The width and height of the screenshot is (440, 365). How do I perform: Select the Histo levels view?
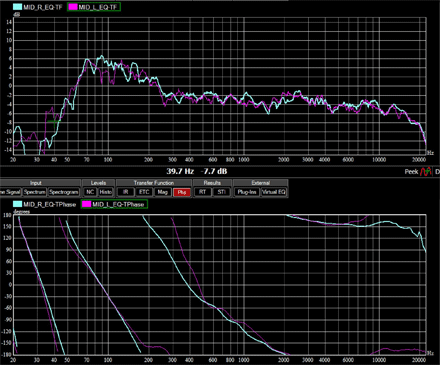[106, 192]
